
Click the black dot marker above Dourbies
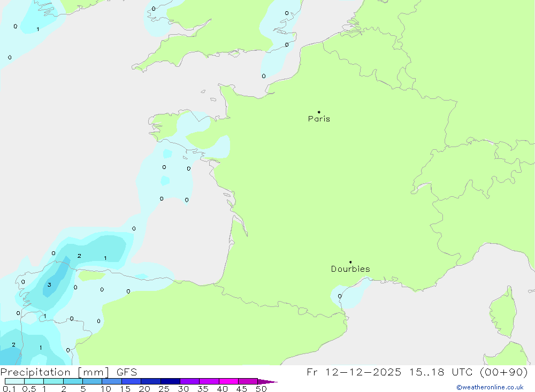click(350, 262)
